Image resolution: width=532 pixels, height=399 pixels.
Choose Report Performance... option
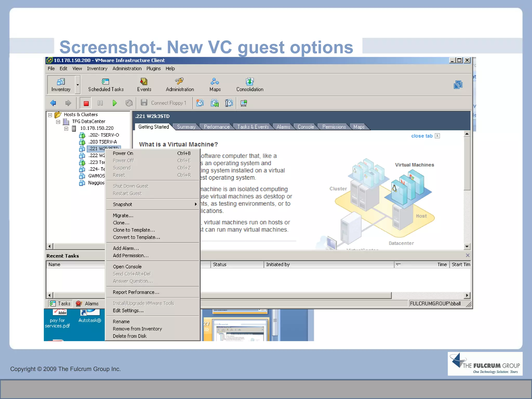point(153,292)
